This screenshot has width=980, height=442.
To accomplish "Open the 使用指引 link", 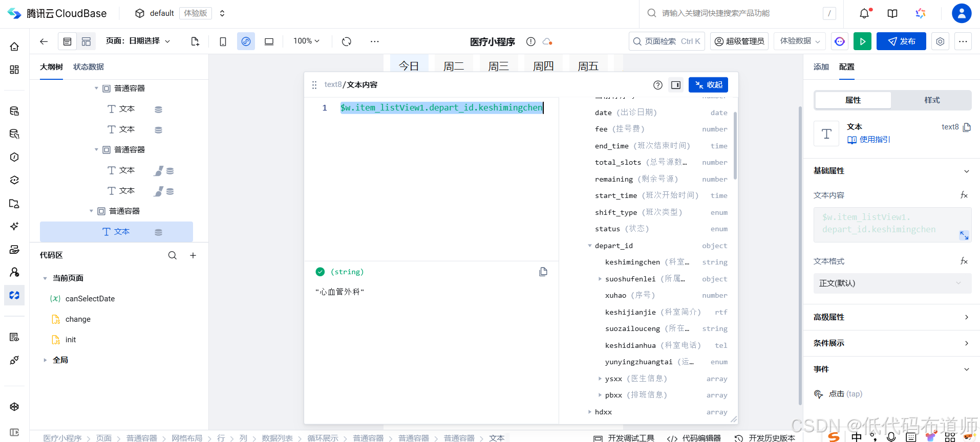I will point(869,140).
